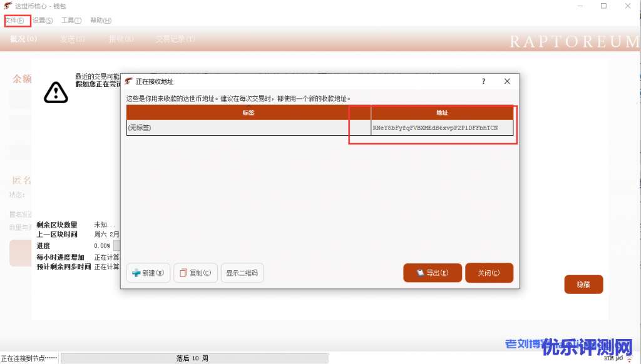Click the 关闭(C) button in dialog
The height and width of the screenshot is (364, 641).
(489, 273)
